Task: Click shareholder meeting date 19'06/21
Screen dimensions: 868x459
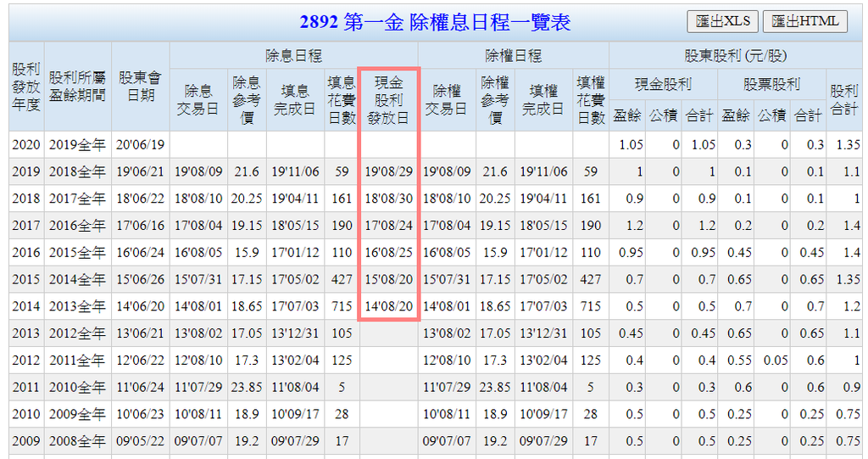Action: pos(141,172)
